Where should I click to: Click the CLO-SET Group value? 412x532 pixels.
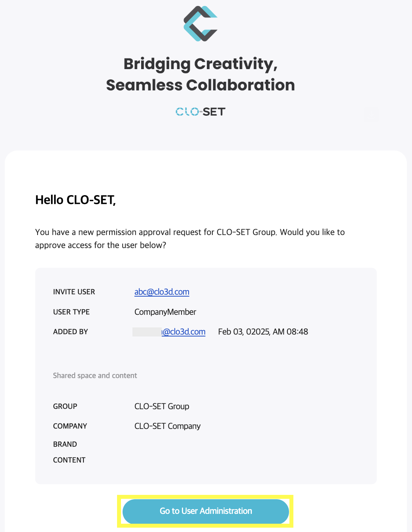(162, 406)
